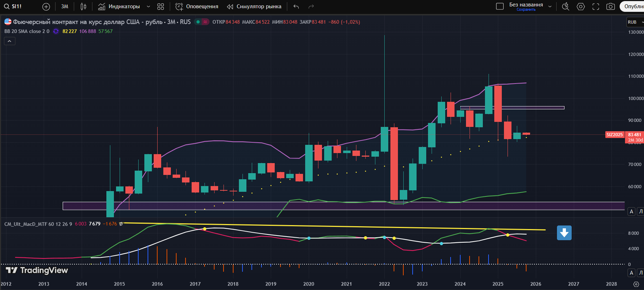Viewport: 644px width, 290px height.
Task: Expand the Индикаторы favorites dropdown arrow
Action: click(148, 6)
